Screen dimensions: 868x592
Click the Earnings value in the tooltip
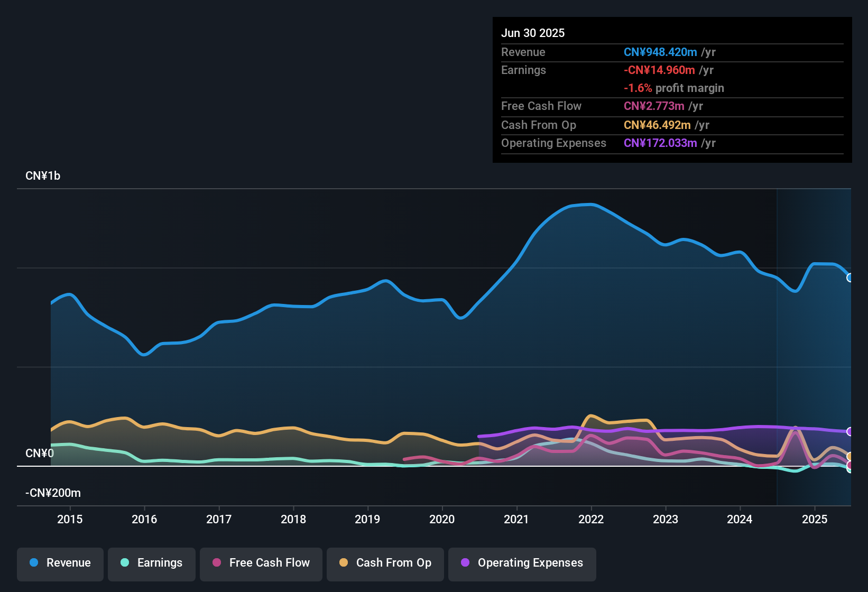[659, 70]
